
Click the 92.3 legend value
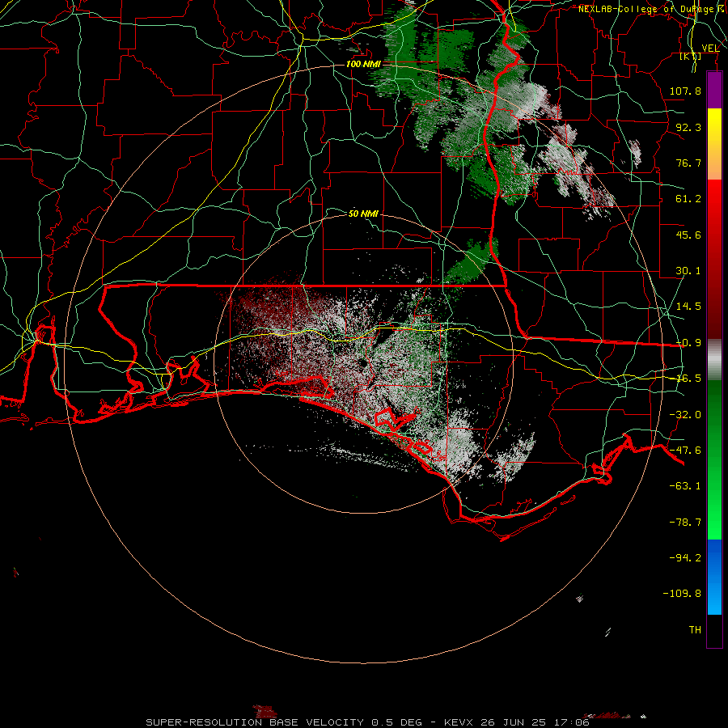(688, 127)
